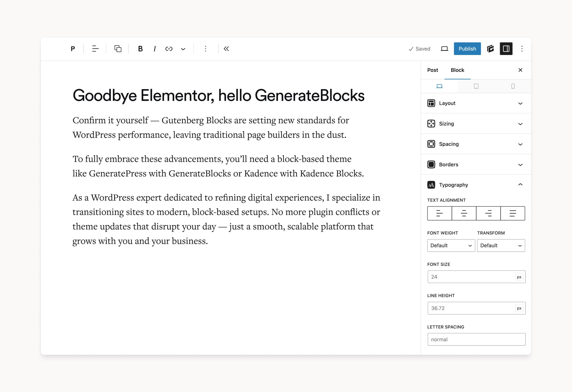Switch to the Post tab

point(433,70)
